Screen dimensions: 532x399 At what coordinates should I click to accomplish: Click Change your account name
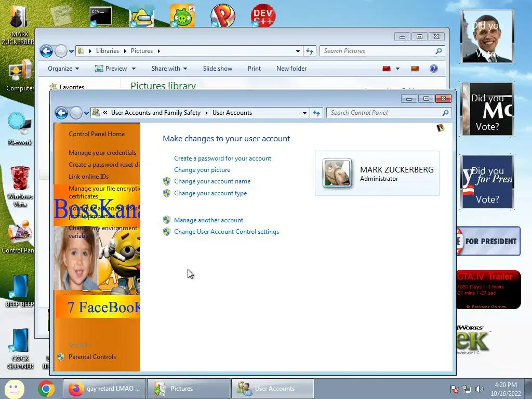212,181
